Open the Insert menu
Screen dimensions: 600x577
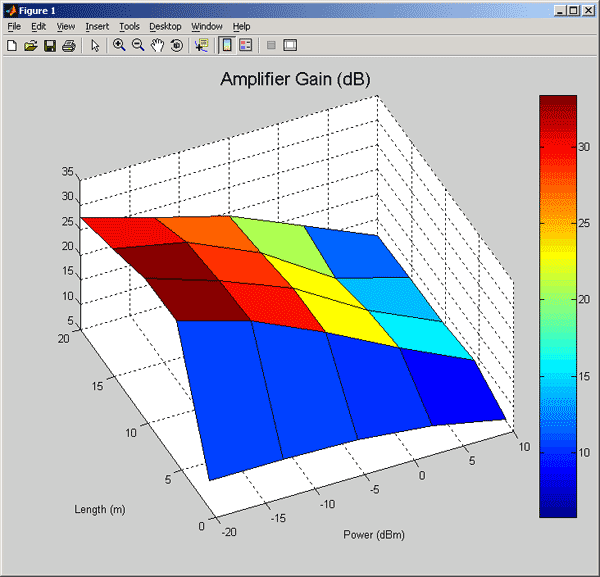pos(97,26)
